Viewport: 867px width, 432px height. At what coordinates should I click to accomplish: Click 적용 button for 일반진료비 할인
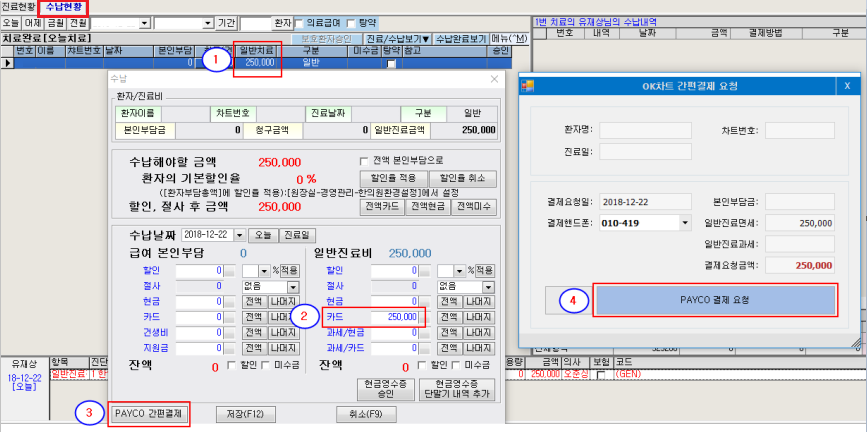coord(485,271)
